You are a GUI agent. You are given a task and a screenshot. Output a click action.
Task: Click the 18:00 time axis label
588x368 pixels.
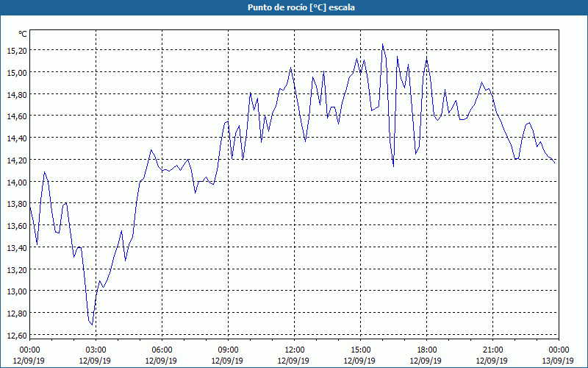click(426, 350)
